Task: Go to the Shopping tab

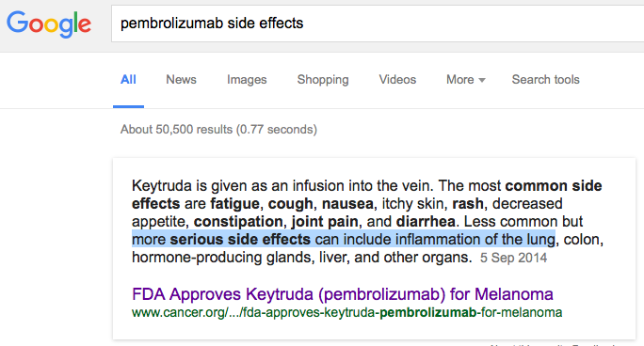Action: point(323,80)
